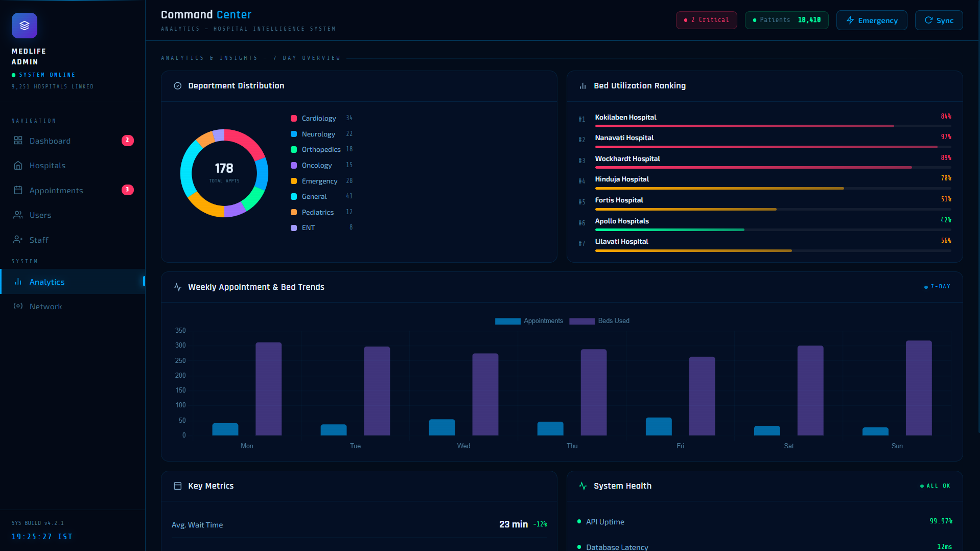The width and height of the screenshot is (980, 551).
Task: Go to Hospitals in the sidebar
Action: click(73, 166)
